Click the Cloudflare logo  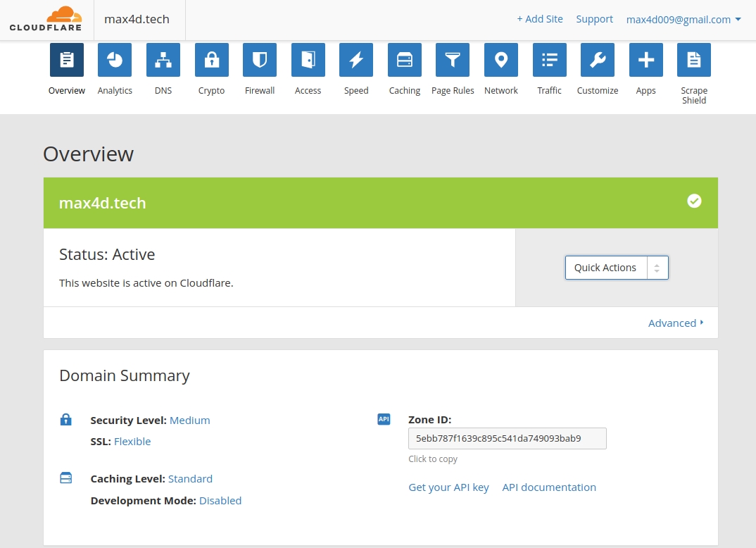[x=46, y=19]
